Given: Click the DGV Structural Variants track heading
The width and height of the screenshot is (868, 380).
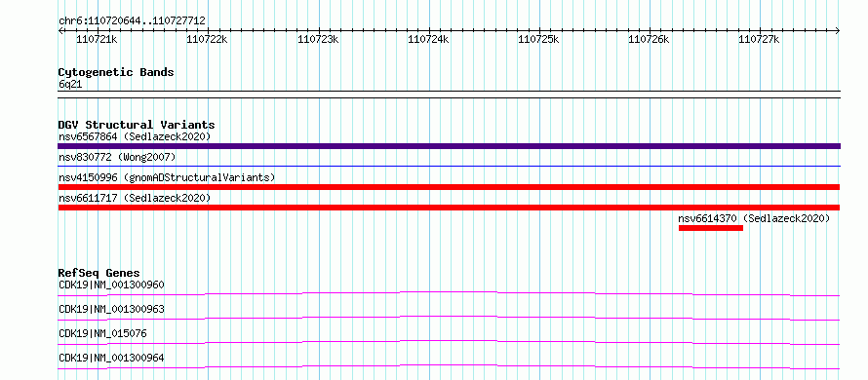Looking at the screenshot, I should pyautogui.click(x=137, y=125).
